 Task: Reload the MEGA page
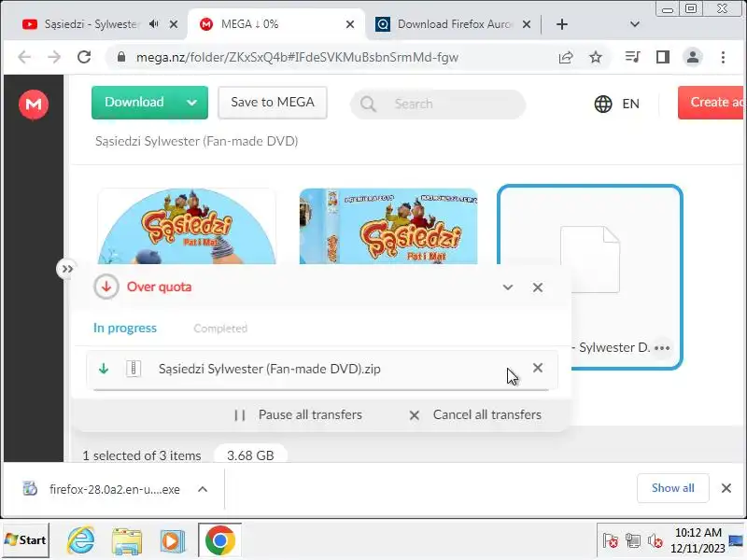[x=84, y=57]
